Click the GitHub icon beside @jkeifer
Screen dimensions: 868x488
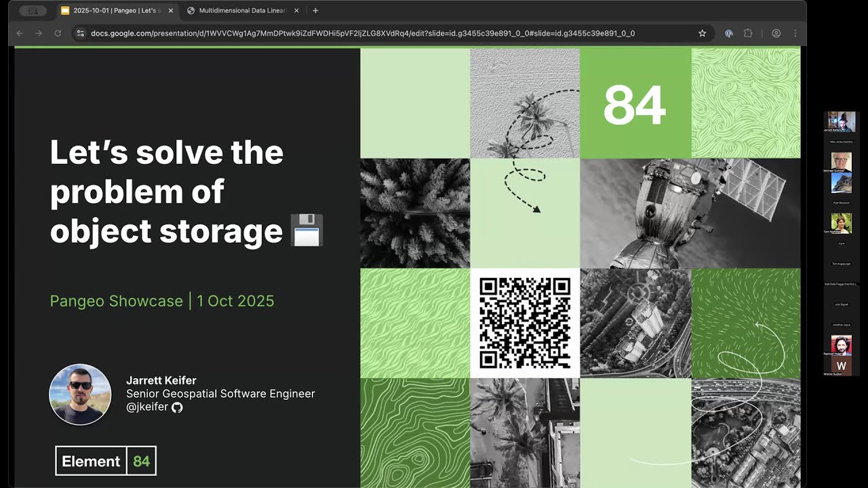177,407
